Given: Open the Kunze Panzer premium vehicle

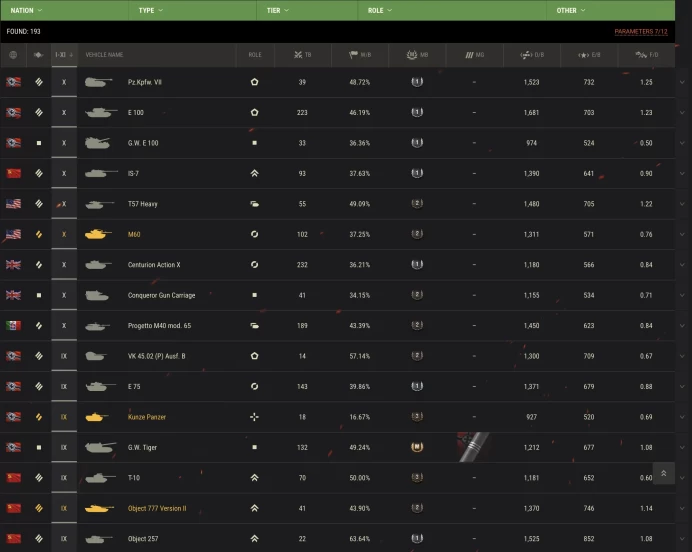Looking at the screenshot, I should click(x=147, y=417).
